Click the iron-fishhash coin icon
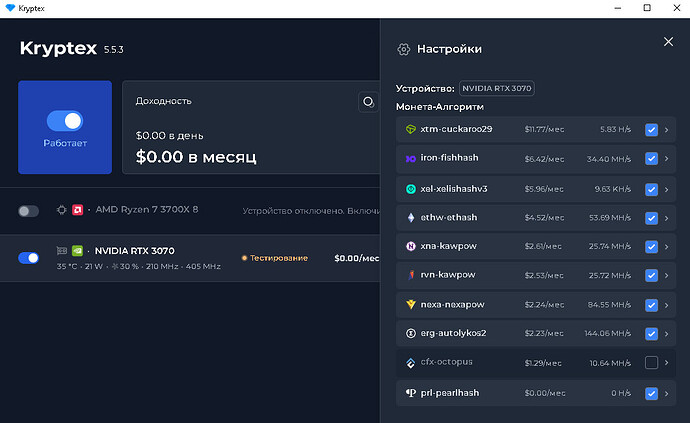This screenshot has width=690, height=423. pyautogui.click(x=411, y=158)
